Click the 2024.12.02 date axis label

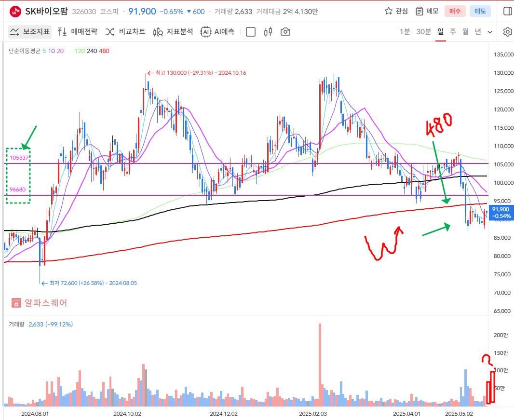click(224, 414)
